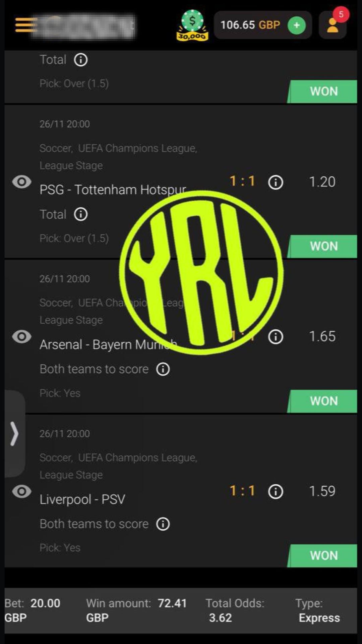
Task: Expand the side panel chevron arrow
Action: pos(14,433)
